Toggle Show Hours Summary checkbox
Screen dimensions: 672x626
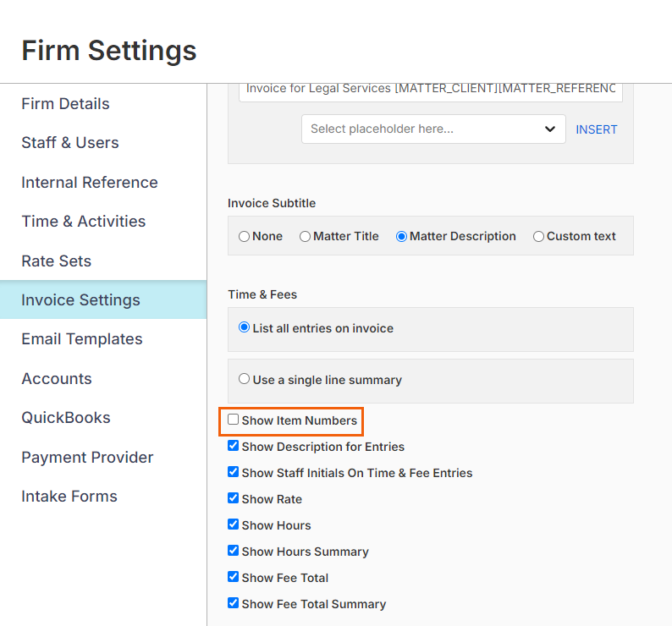click(x=233, y=550)
